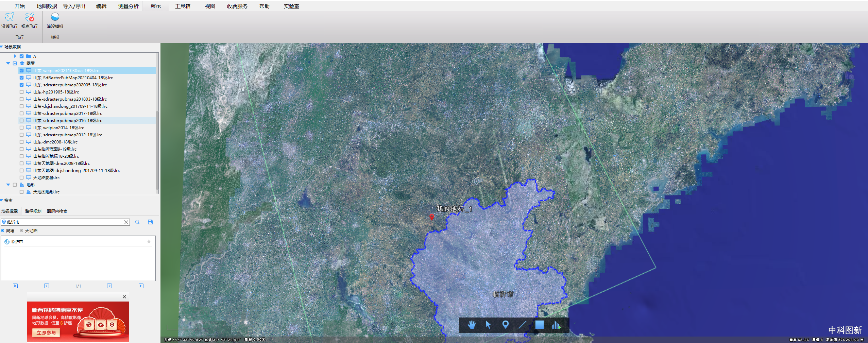868x343 pixels.
Task: Click the 天地图影像.lrc layer monitor icon
Action: [29, 177]
